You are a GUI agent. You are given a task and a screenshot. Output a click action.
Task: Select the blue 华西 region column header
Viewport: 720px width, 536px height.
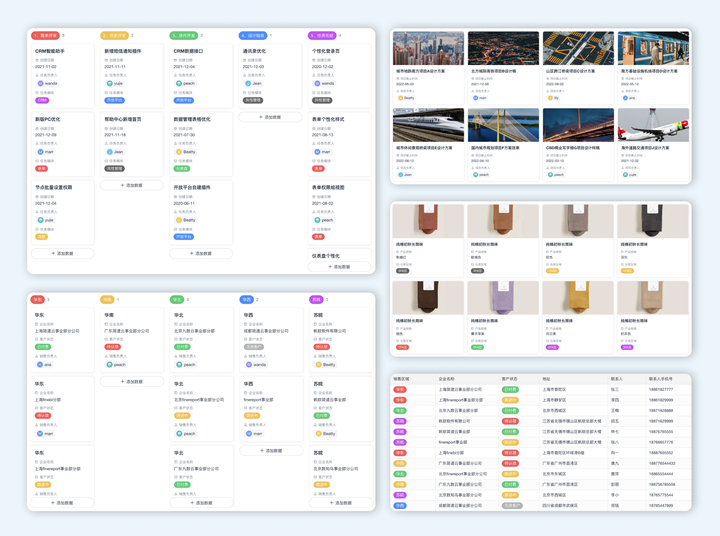pos(247,299)
